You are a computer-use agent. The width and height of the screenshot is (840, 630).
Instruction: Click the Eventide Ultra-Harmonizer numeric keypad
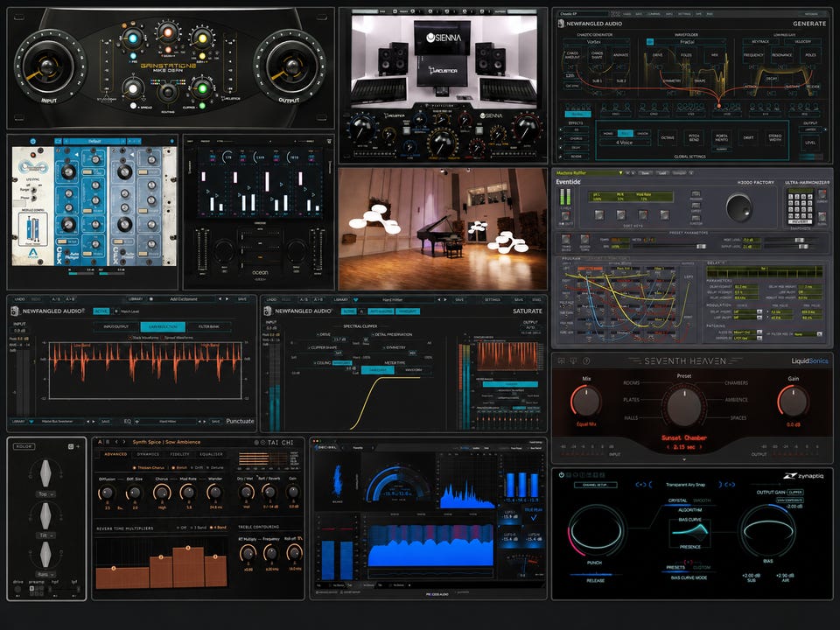coord(801,206)
